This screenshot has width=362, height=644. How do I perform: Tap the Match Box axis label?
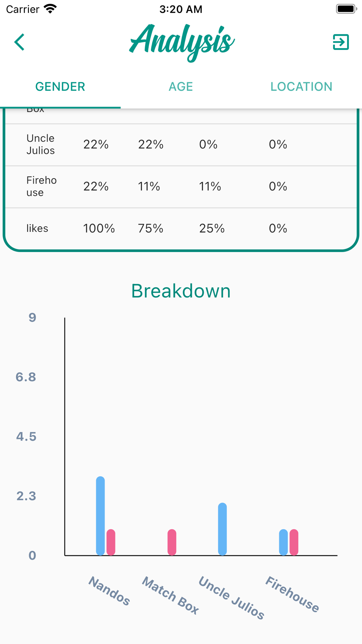(170, 595)
